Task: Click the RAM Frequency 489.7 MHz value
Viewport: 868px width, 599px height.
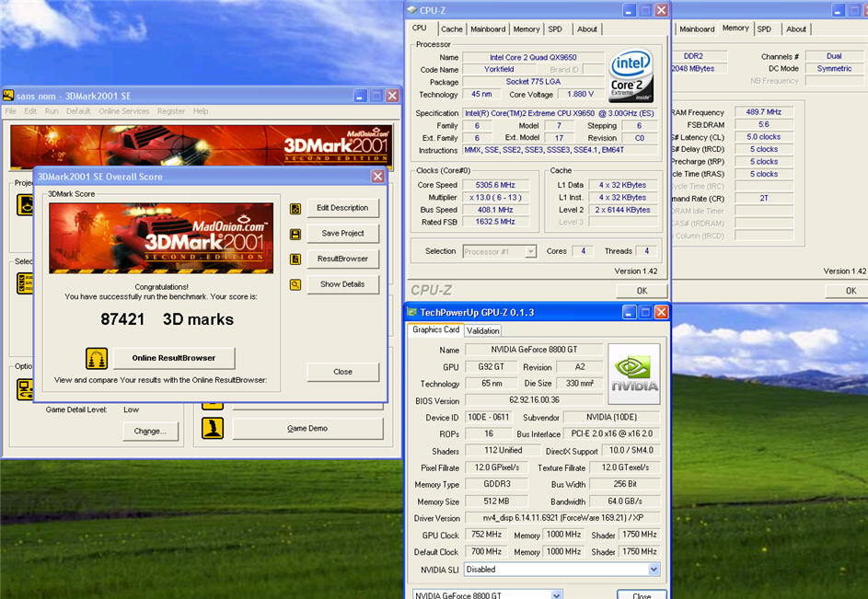Action: [x=763, y=112]
